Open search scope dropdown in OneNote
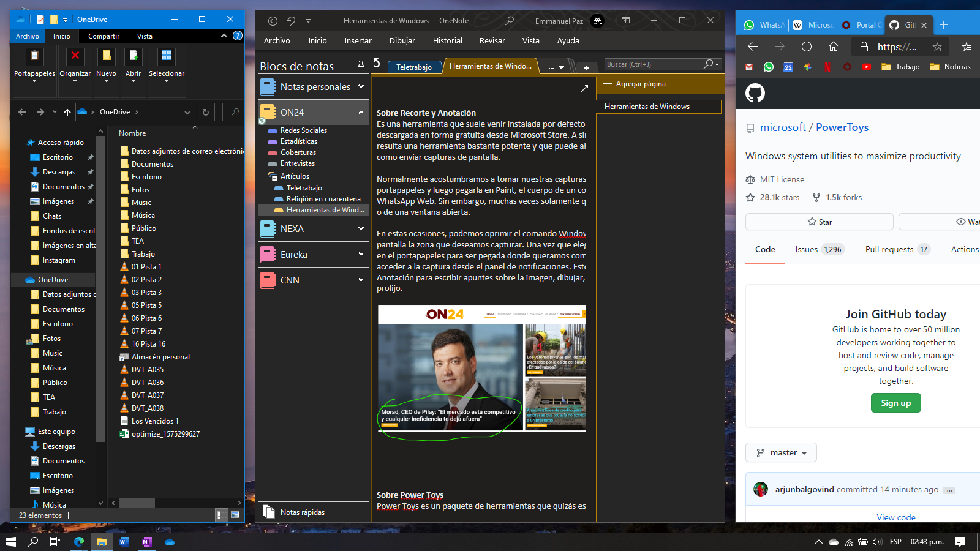 717,64
